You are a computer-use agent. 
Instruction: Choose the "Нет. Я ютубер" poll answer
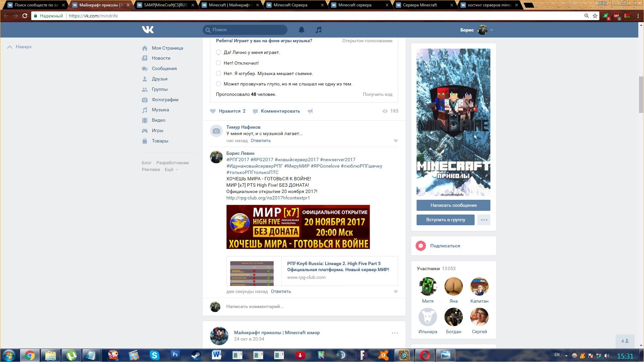[x=218, y=73]
